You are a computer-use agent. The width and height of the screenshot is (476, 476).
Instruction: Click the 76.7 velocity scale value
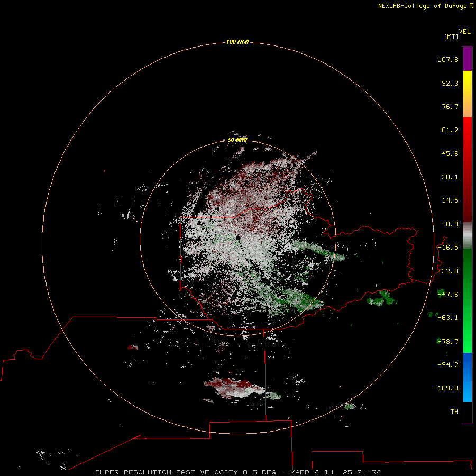coord(450,106)
